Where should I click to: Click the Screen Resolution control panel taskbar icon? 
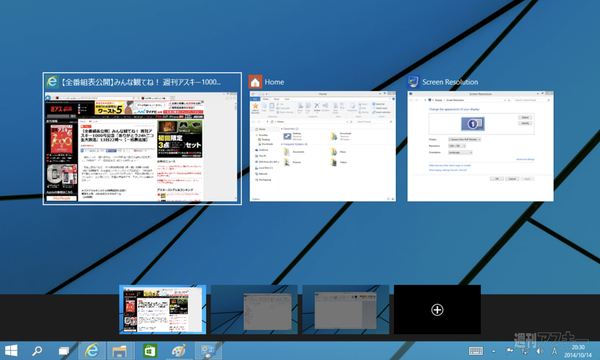point(208,350)
